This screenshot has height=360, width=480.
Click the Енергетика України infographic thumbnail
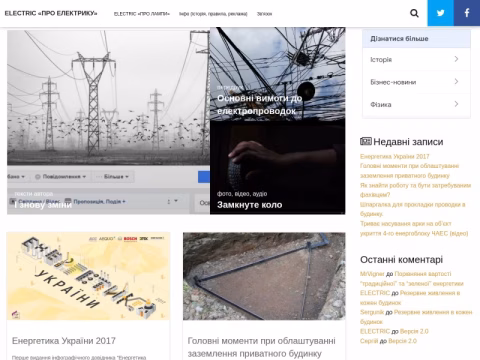tap(88, 276)
